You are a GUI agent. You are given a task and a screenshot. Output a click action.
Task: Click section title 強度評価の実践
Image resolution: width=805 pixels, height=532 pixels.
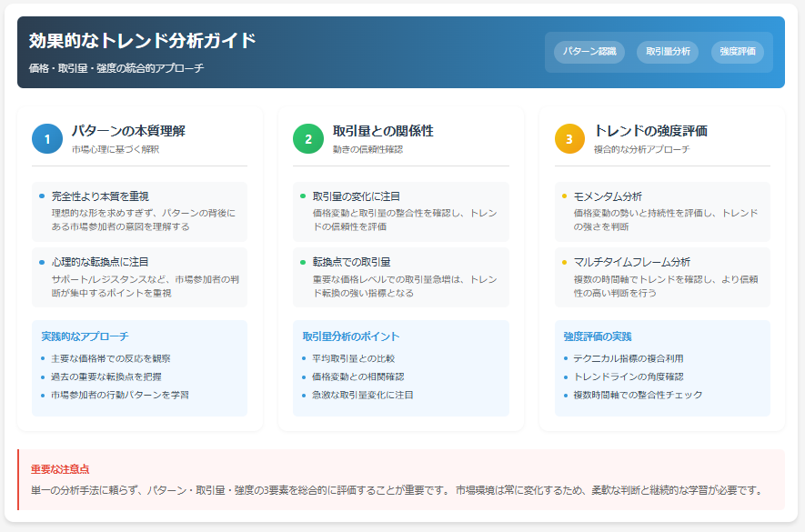click(x=598, y=336)
